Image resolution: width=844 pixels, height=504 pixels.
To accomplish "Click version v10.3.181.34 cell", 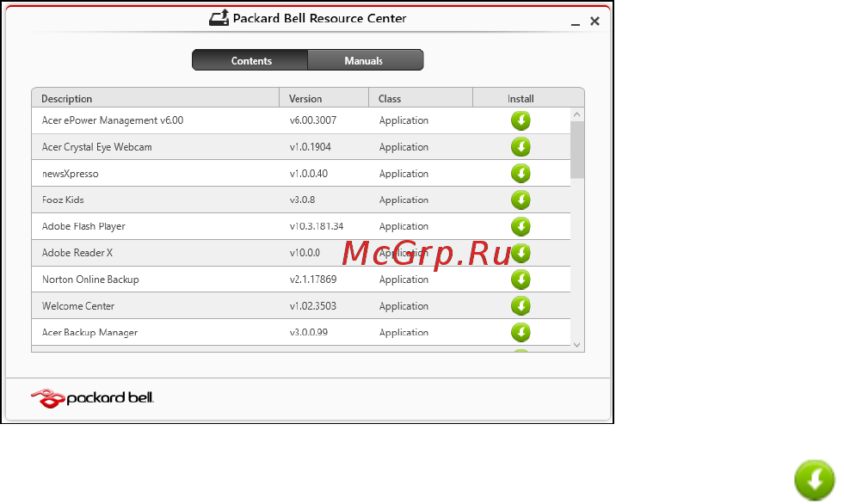I will point(316,226).
